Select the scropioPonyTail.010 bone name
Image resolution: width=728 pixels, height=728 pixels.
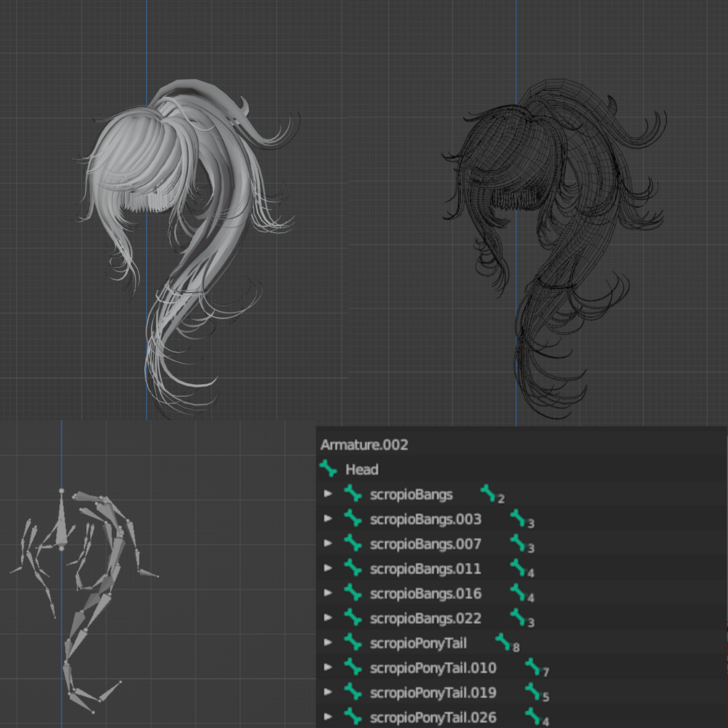coord(432,668)
